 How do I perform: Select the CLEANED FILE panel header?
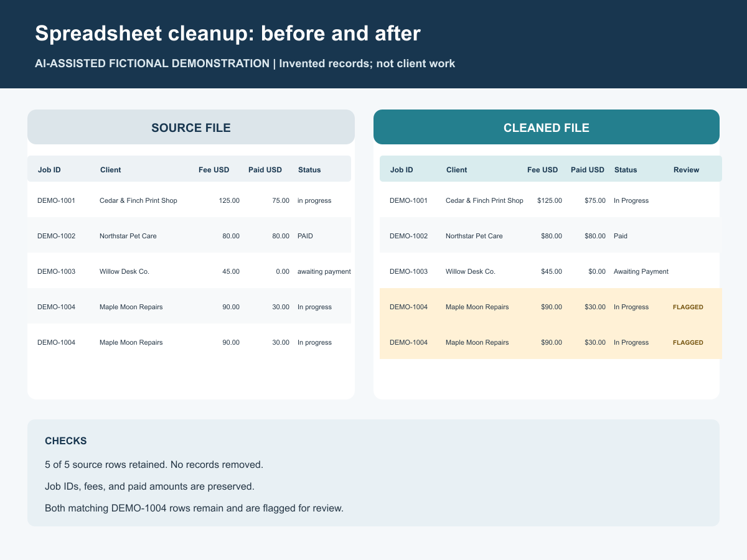(x=547, y=128)
